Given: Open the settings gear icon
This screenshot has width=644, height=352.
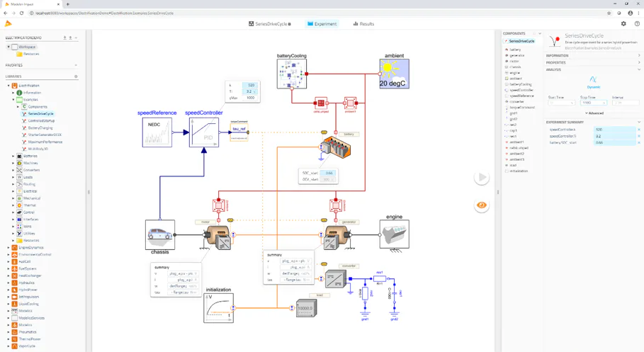Looking at the screenshot, I should [x=623, y=24].
